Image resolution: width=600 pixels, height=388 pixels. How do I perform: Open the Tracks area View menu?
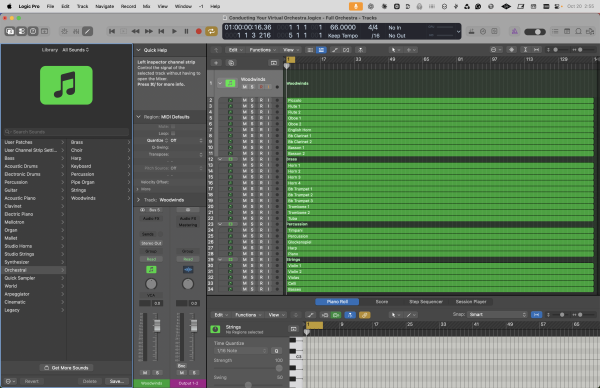[x=290, y=50]
